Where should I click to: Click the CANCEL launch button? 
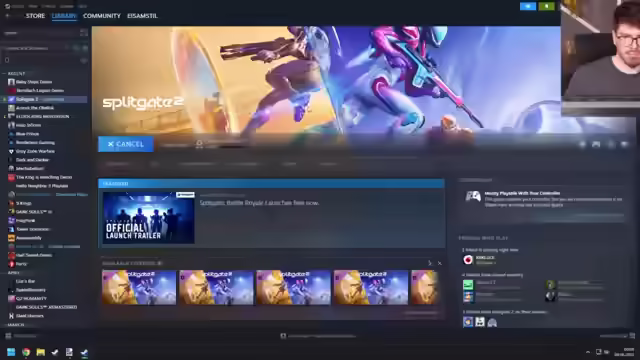click(126, 144)
